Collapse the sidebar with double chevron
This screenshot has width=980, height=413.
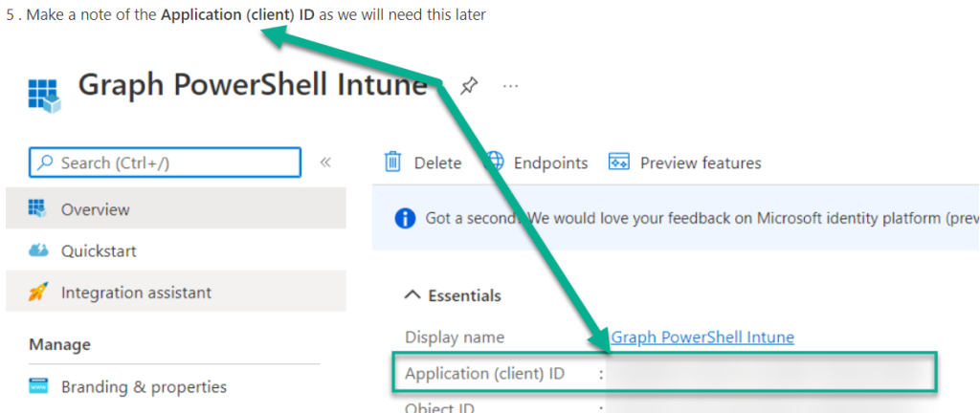click(325, 163)
